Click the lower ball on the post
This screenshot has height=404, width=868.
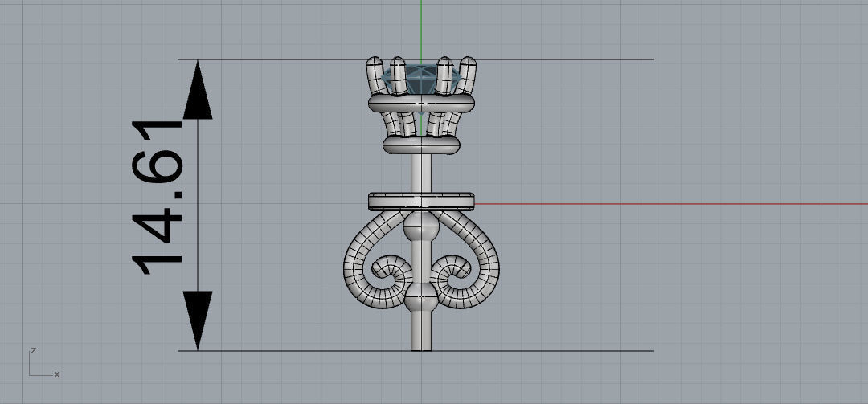(421, 297)
